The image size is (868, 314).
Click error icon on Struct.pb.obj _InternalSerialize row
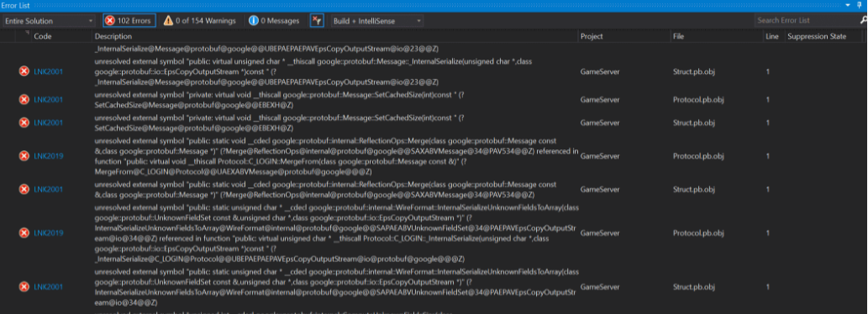tap(24, 71)
